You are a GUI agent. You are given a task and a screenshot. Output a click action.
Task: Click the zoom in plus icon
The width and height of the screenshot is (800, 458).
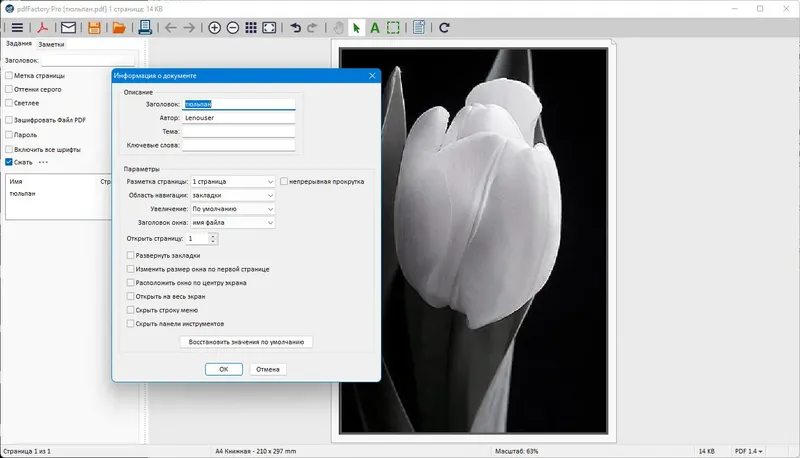214,28
